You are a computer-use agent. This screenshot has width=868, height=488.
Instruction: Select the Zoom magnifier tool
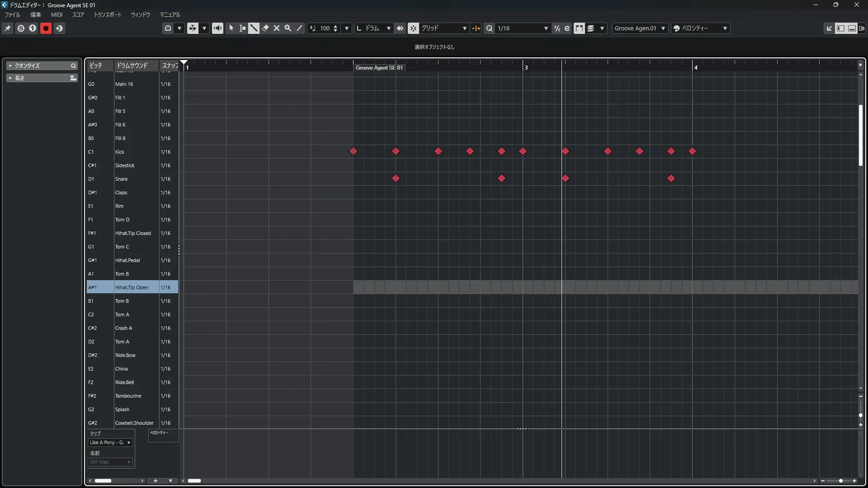pos(288,28)
